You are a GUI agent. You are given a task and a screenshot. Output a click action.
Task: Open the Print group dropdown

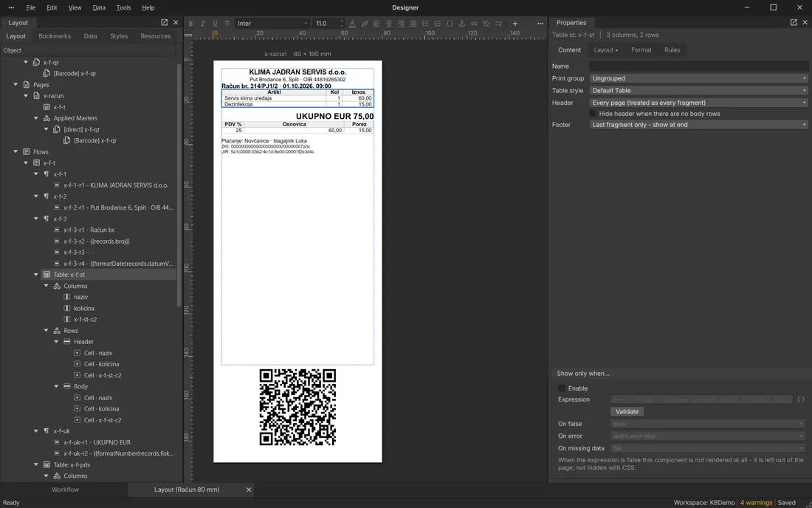[698, 78]
